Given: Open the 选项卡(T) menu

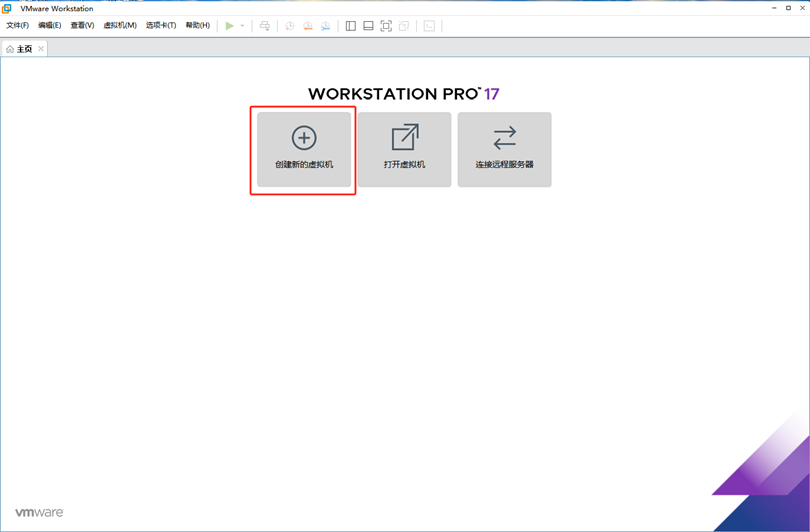Looking at the screenshot, I should point(161,25).
